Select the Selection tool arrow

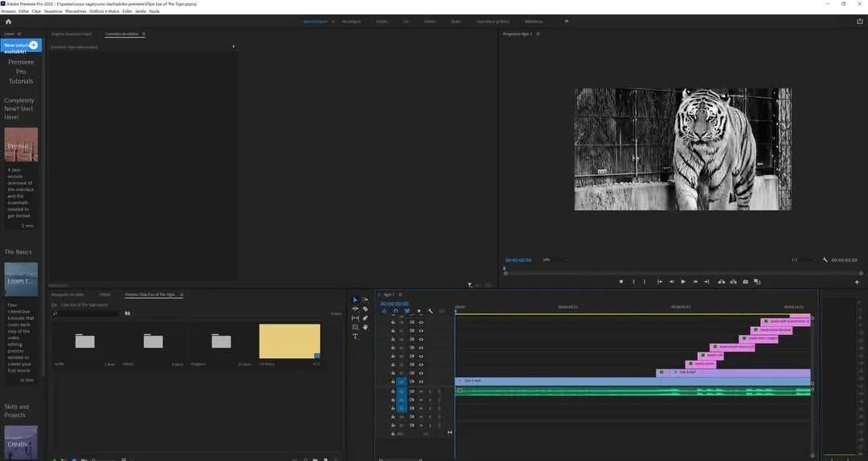pyautogui.click(x=355, y=300)
